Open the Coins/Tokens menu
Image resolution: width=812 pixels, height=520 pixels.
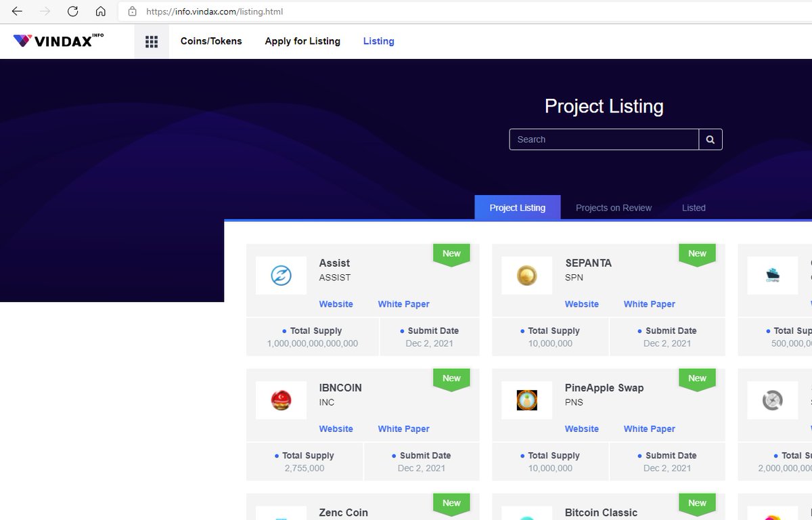tap(211, 41)
